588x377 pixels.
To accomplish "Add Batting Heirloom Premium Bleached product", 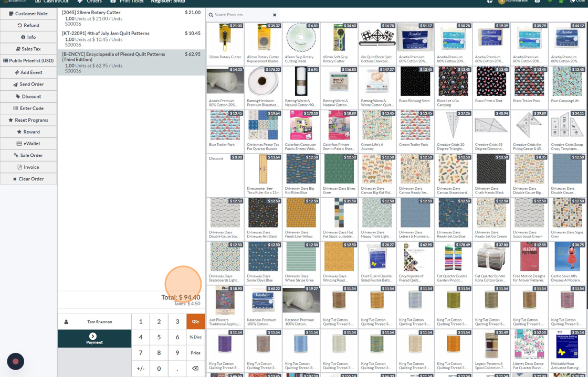I will 263,88.
